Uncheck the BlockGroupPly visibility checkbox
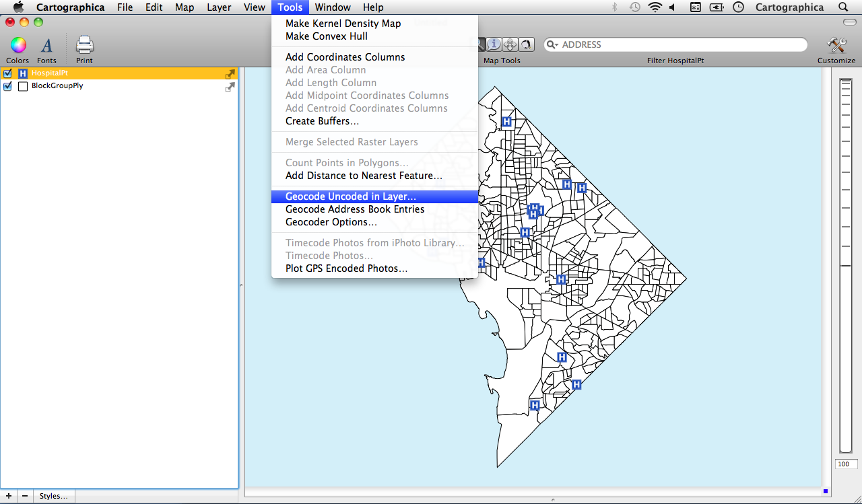Screen dimensions: 862x504 click(x=7, y=86)
